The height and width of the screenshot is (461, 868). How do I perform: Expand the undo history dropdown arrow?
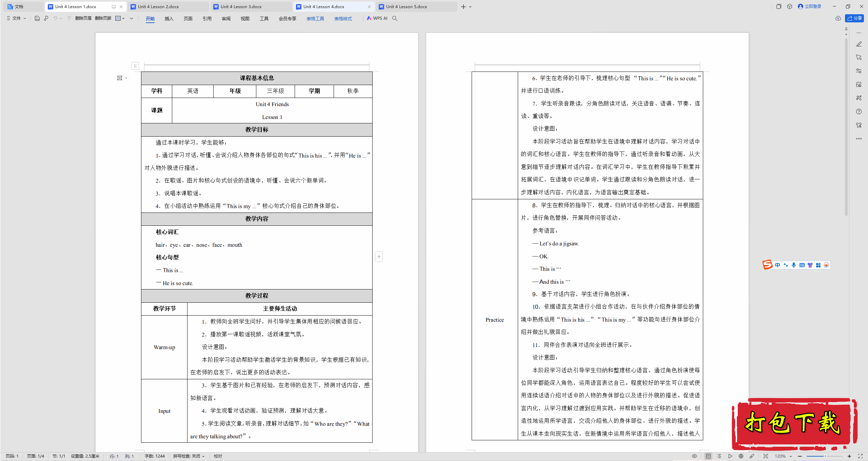[x=61, y=18]
